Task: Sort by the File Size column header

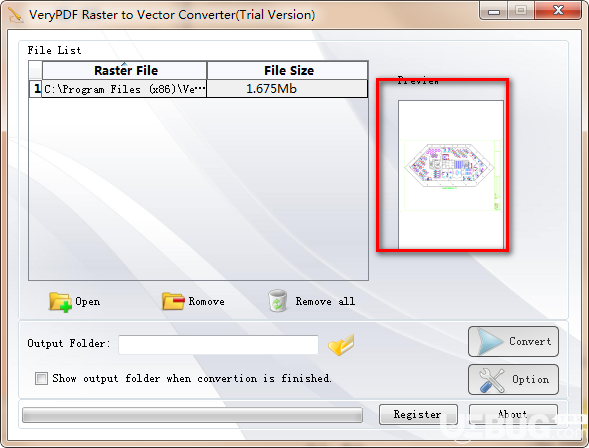Action: point(287,70)
